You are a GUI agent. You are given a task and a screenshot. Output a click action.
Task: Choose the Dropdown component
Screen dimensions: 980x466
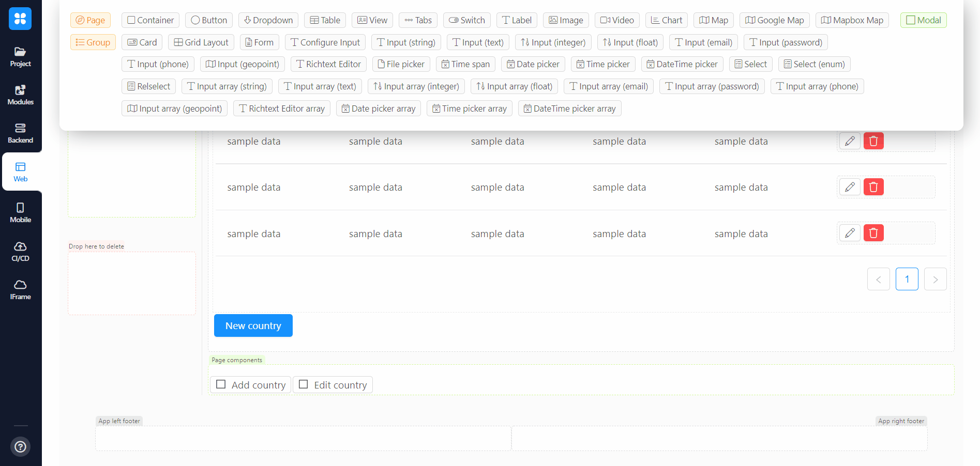tap(268, 20)
